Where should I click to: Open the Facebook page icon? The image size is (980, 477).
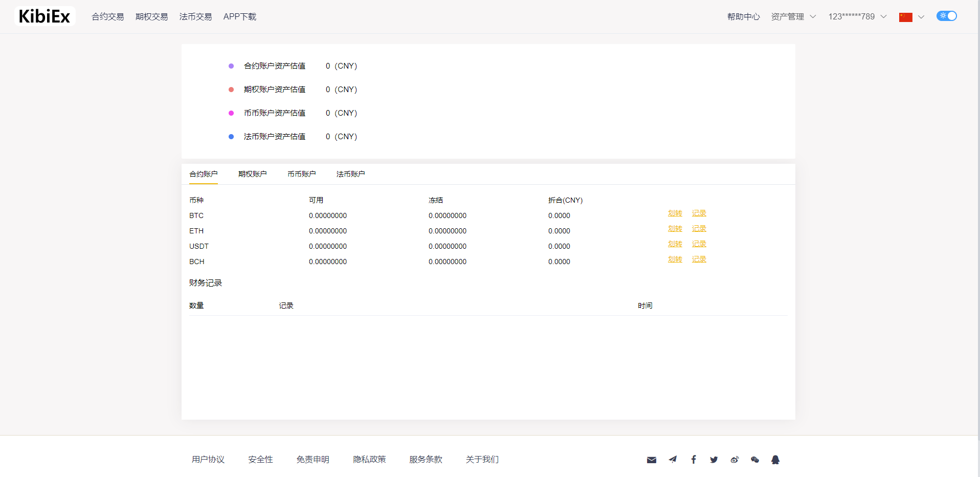(693, 459)
